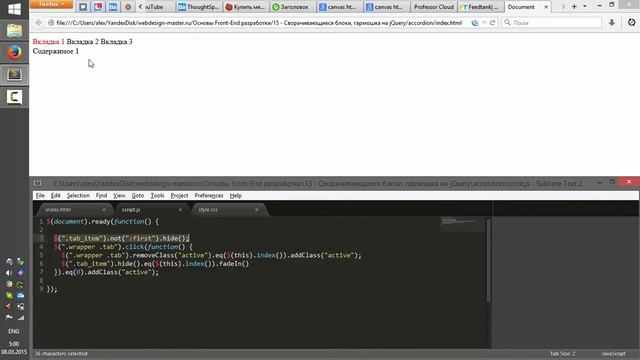Open Tab Size selector in status bar

[562, 353]
